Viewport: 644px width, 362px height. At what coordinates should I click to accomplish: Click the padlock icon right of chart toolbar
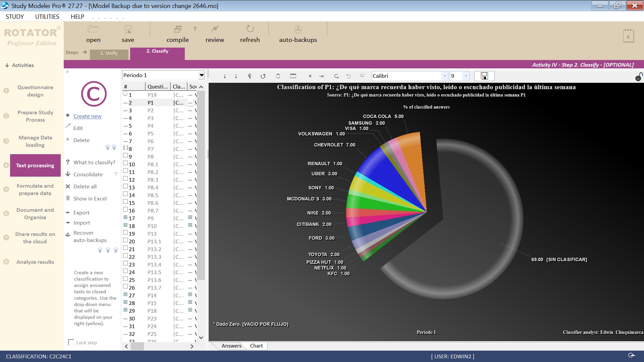639,77
